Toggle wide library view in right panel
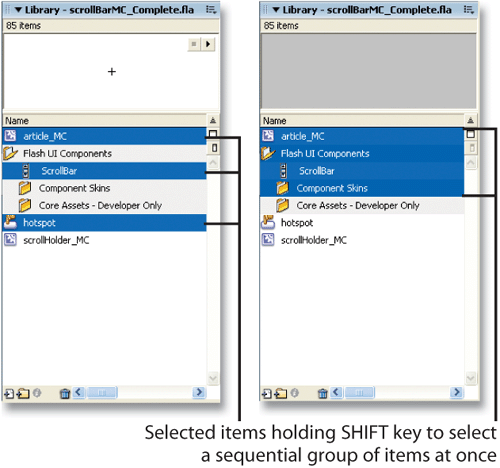The height and width of the screenshot is (468, 500). click(x=470, y=134)
